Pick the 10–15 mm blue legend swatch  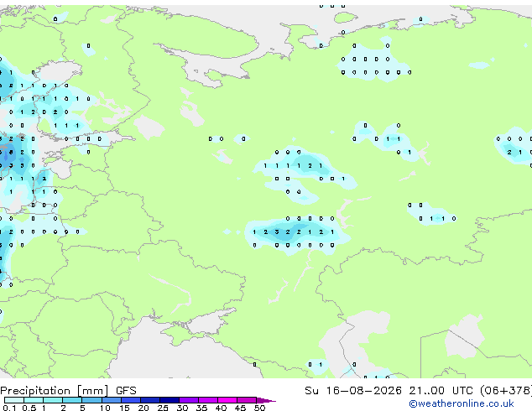click(x=112, y=400)
